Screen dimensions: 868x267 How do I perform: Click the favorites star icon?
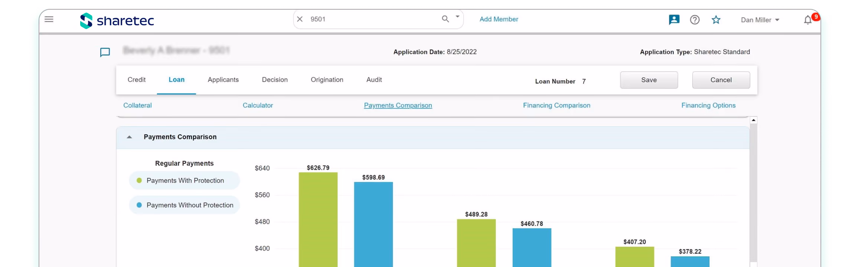[x=716, y=20]
